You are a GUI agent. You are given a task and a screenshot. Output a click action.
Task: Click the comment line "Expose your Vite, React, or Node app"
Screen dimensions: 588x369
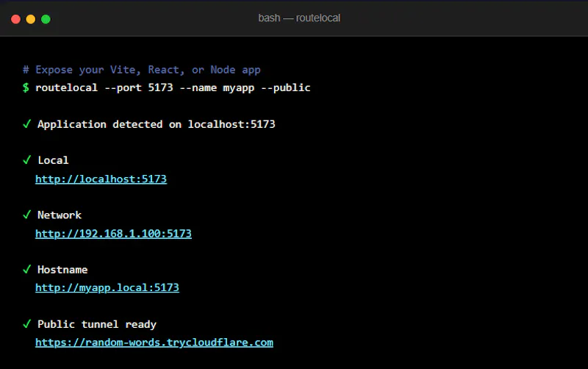tap(141, 70)
